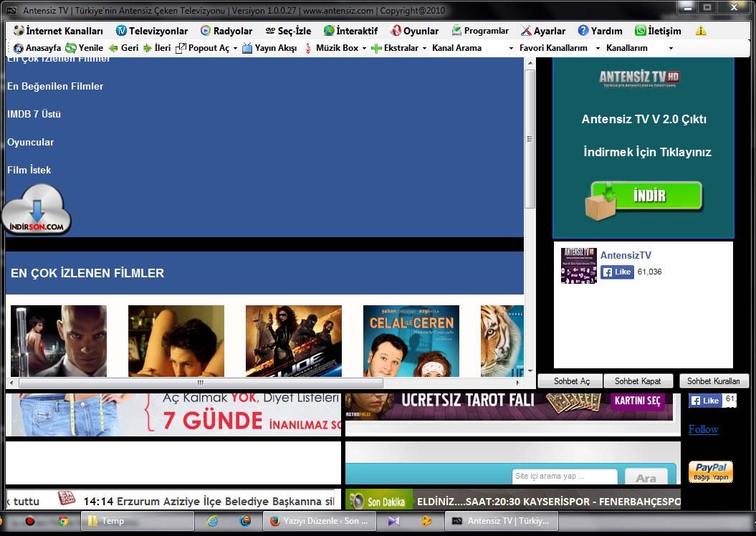The width and height of the screenshot is (756, 536).
Task: Expand the Müzik Box dropdown arrow
Action: [x=364, y=49]
